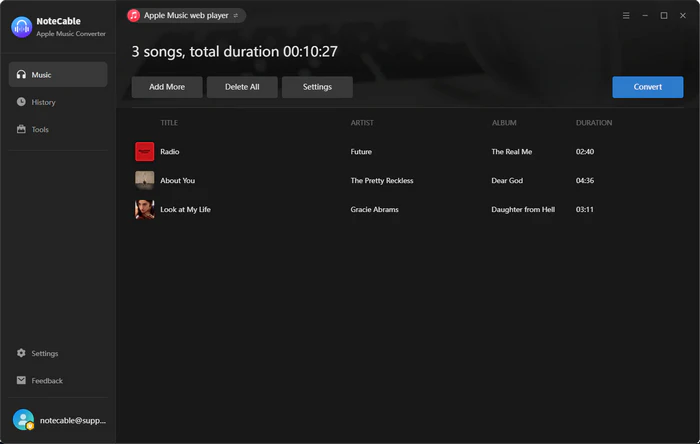Open Tools section in sidebar

tap(40, 129)
